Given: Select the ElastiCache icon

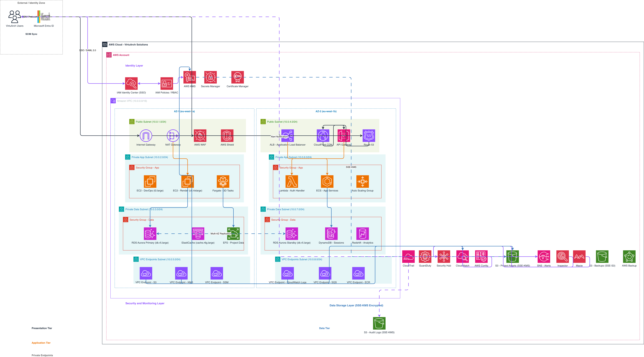Looking at the screenshot, I should (x=198, y=234).
